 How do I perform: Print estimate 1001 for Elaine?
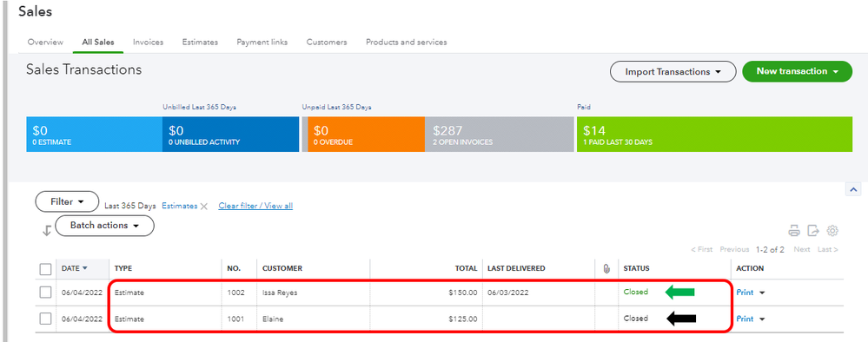[x=745, y=319]
